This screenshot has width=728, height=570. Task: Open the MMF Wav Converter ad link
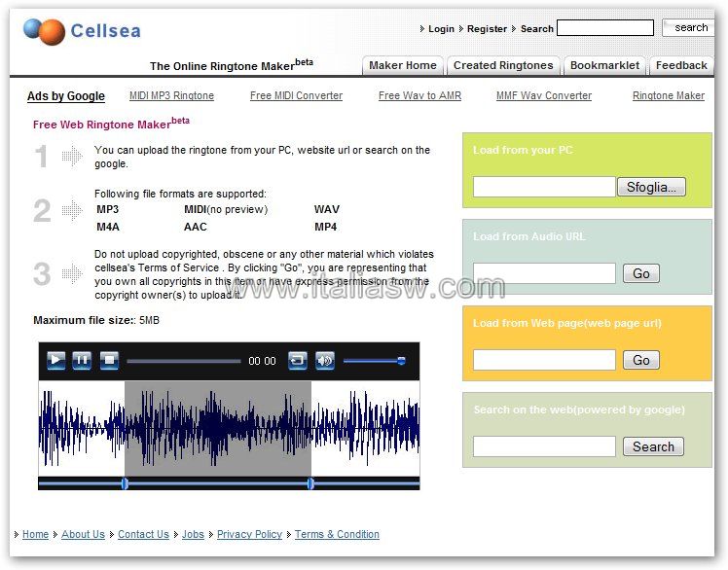544,95
